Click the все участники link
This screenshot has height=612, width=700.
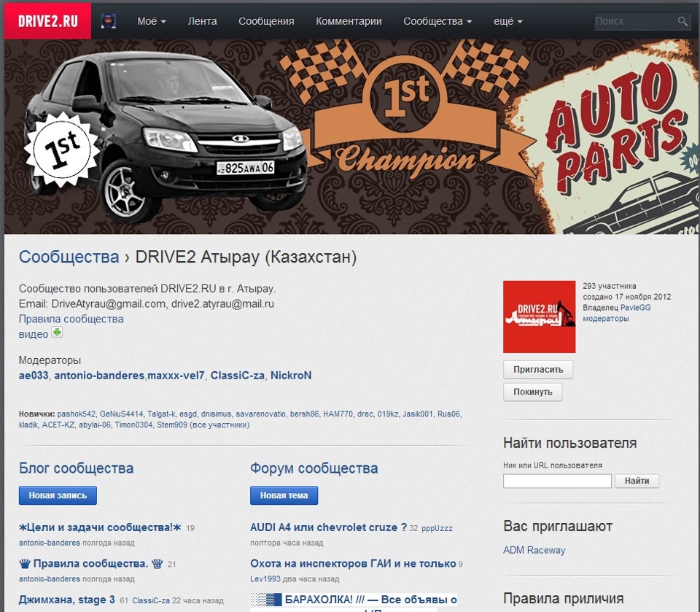tap(219, 425)
